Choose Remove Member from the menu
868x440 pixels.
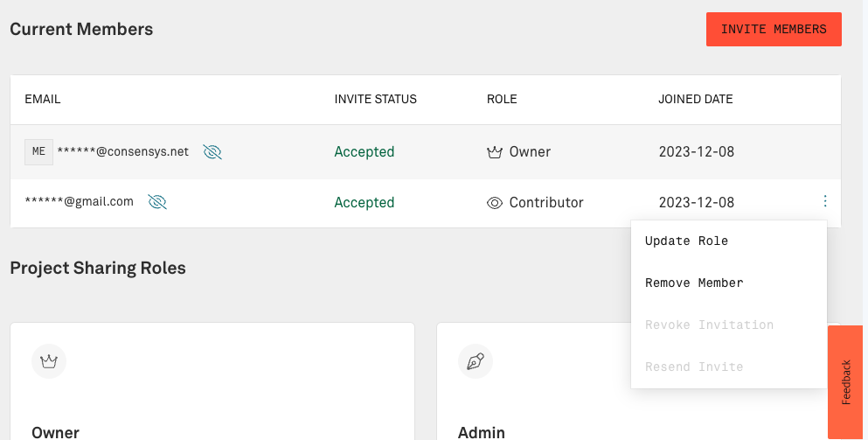pos(694,283)
